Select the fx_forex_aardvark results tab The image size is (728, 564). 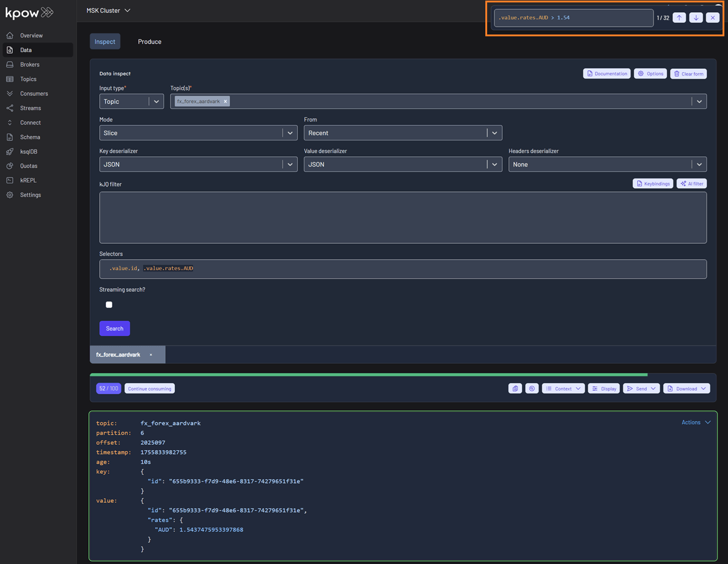[118, 355]
